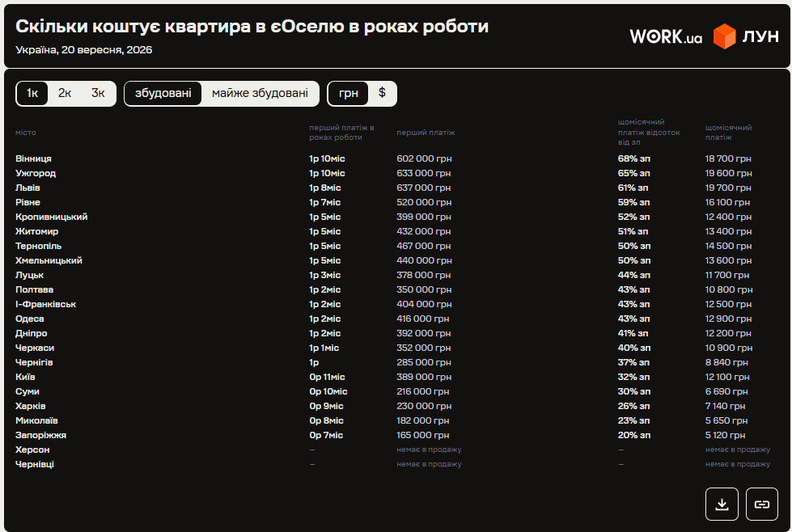Click the title Скільки коштує квартира в єОселю

point(252,26)
